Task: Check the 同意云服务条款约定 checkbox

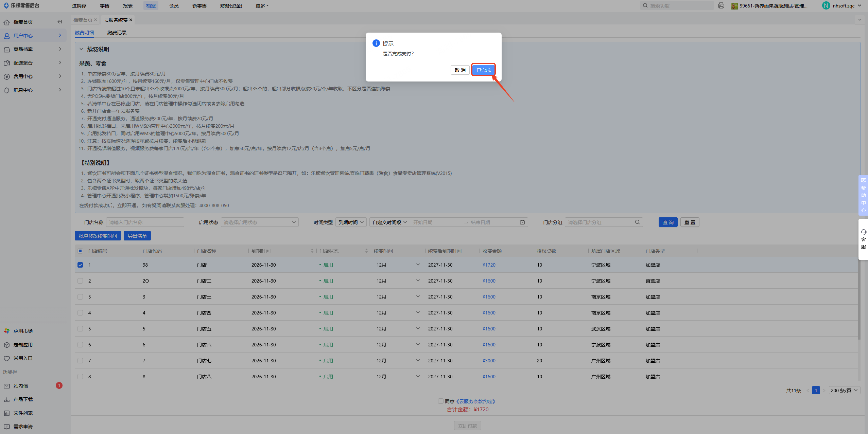Action: 441,401
